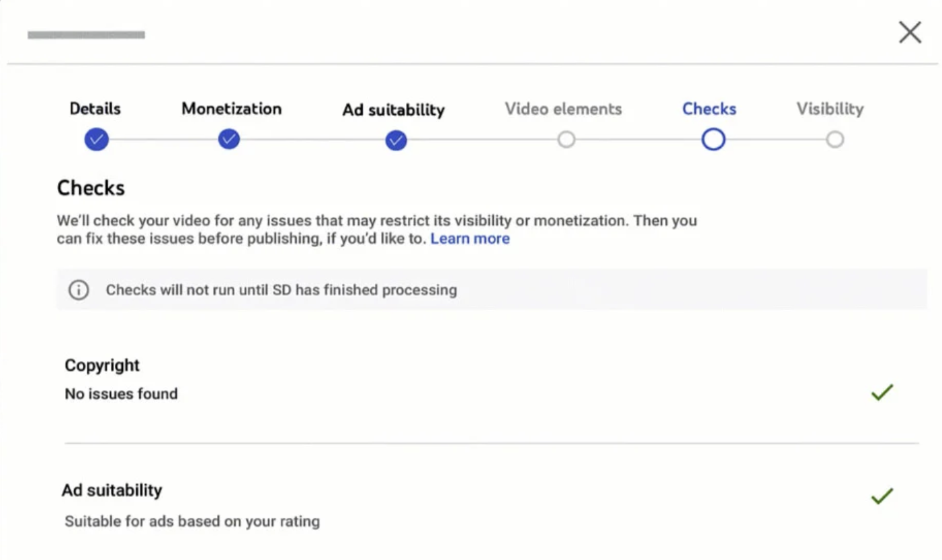942x560 pixels.
Task: Open the Learn more link
Action: (470, 239)
